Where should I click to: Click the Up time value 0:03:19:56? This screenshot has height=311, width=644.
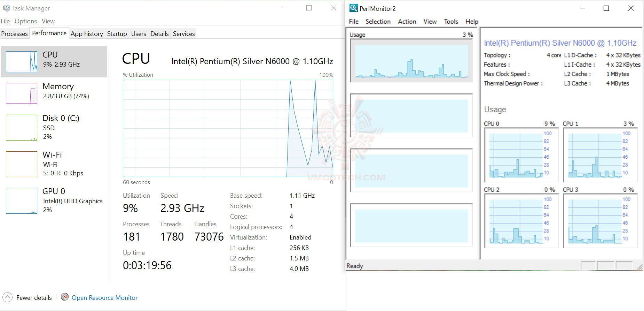click(147, 265)
